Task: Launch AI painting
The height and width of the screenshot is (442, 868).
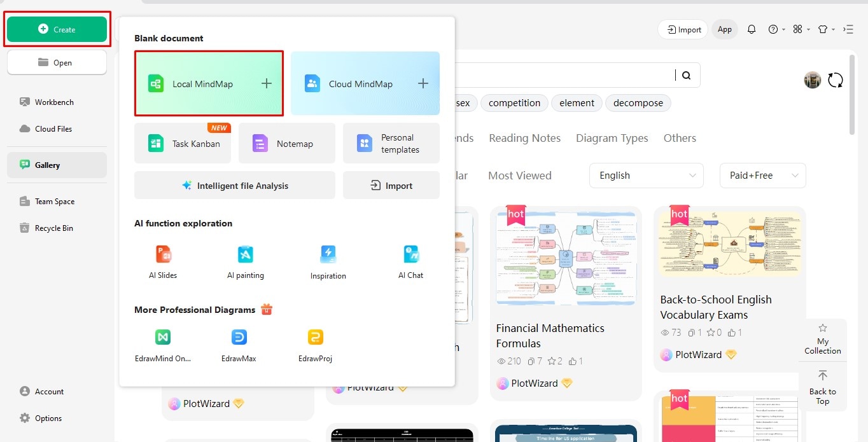Action: pyautogui.click(x=246, y=262)
